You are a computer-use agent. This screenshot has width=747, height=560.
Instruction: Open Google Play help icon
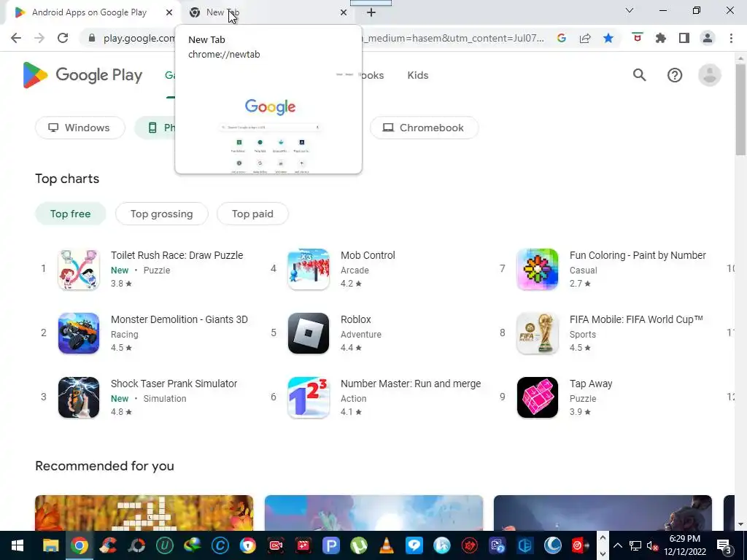click(x=675, y=75)
